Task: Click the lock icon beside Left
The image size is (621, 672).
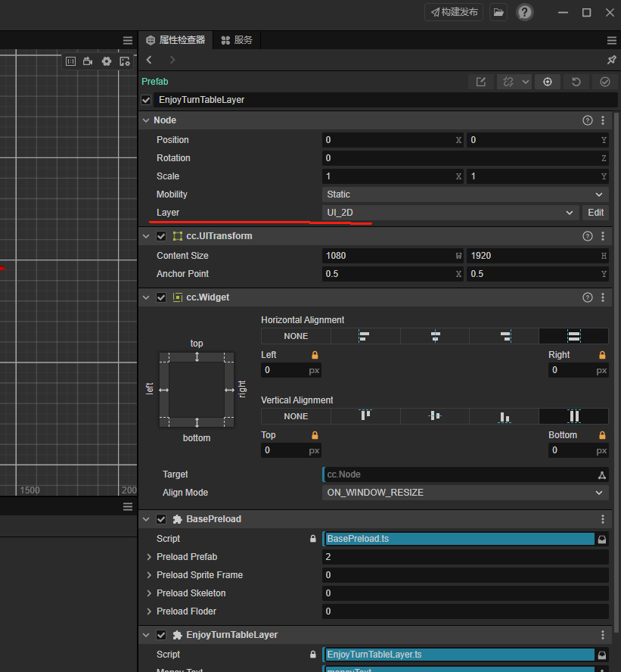Action: pyautogui.click(x=315, y=355)
